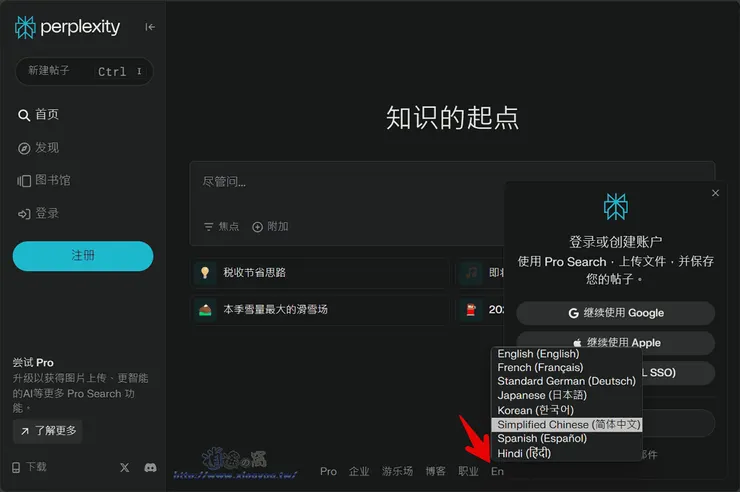Click the 登录 sign-in item
Screen dimensions: 740x492
(38, 214)
